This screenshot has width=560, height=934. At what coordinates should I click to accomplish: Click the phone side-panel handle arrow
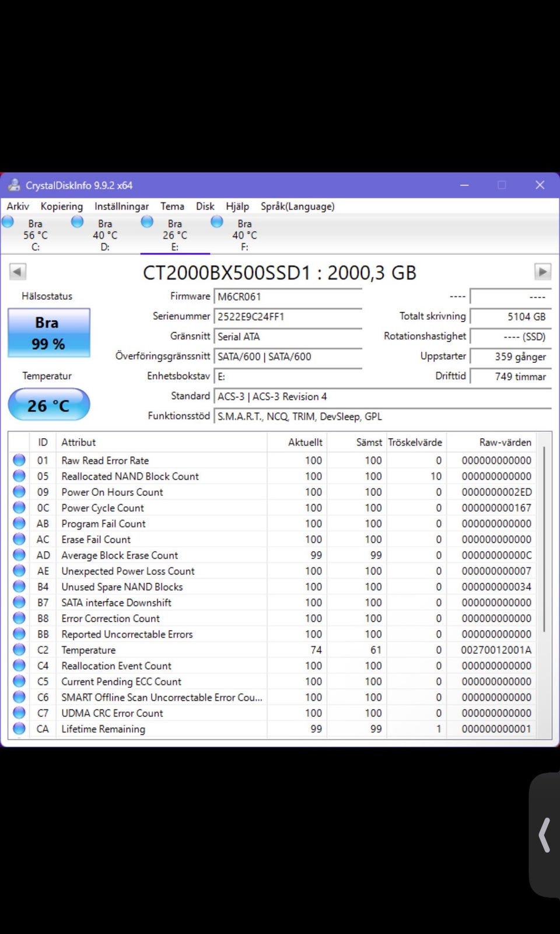point(544,835)
